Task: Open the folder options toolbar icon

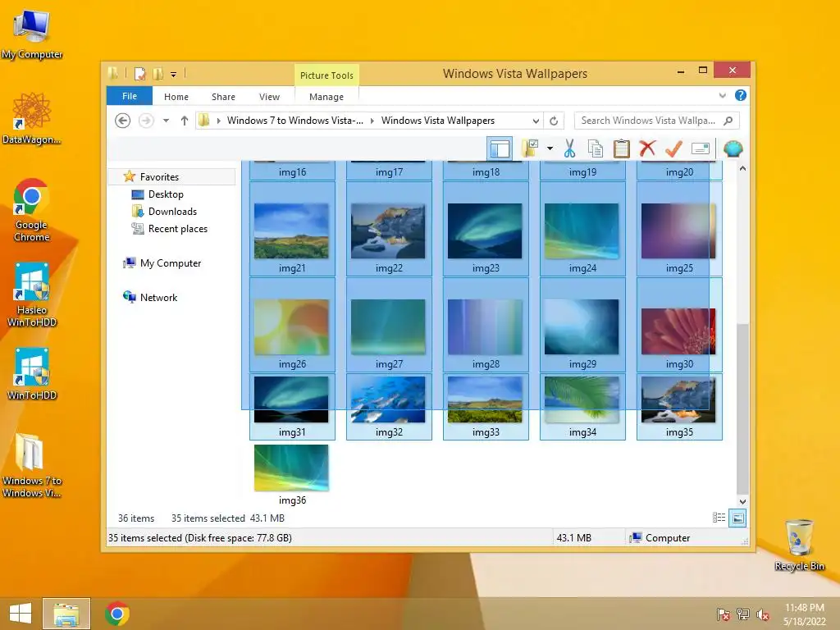Action: click(530, 148)
